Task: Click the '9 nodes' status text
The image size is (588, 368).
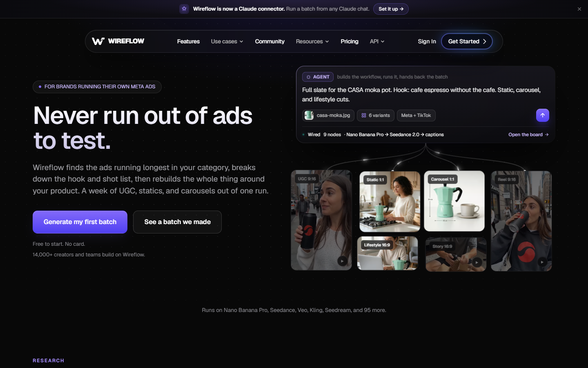Action: pyautogui.click(x=332, y=135)
